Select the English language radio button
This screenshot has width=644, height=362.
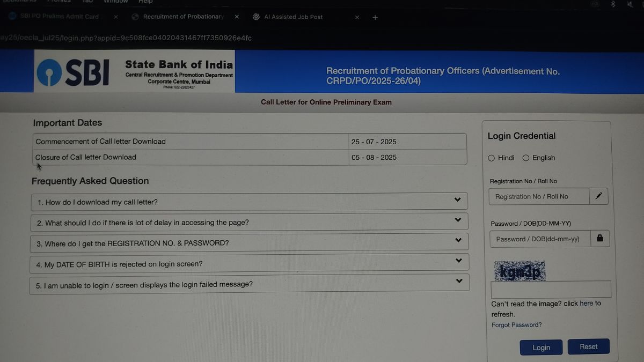[x=526, y=158]
